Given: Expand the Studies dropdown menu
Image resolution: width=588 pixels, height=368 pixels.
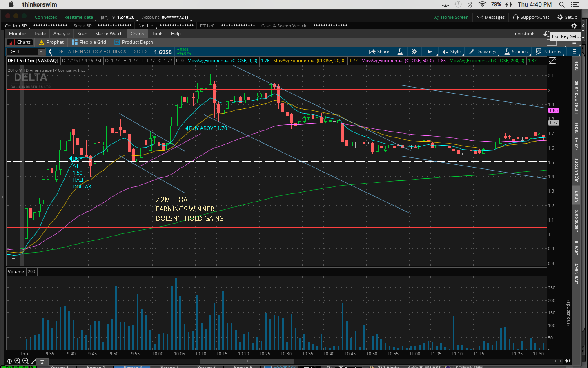Looking at the screenshot, I should tap(516, 52).
